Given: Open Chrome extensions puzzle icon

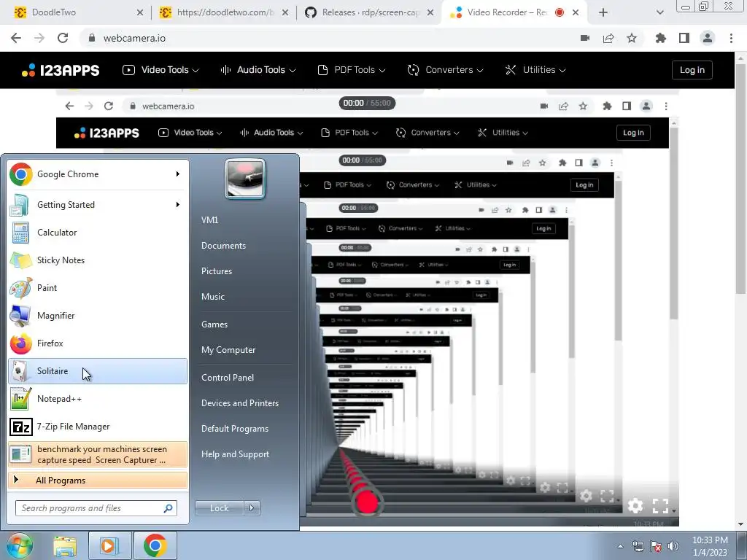Looking at the screenshot, I should tap(661, 38).
